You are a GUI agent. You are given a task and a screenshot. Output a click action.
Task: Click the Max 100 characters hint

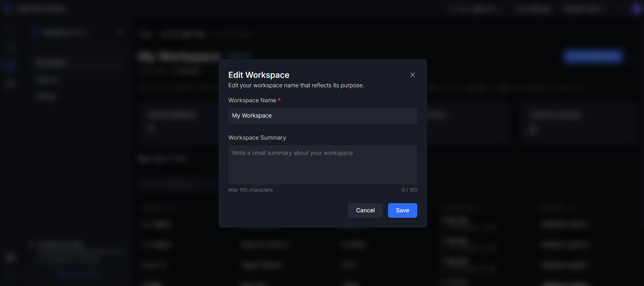(250, 190)
